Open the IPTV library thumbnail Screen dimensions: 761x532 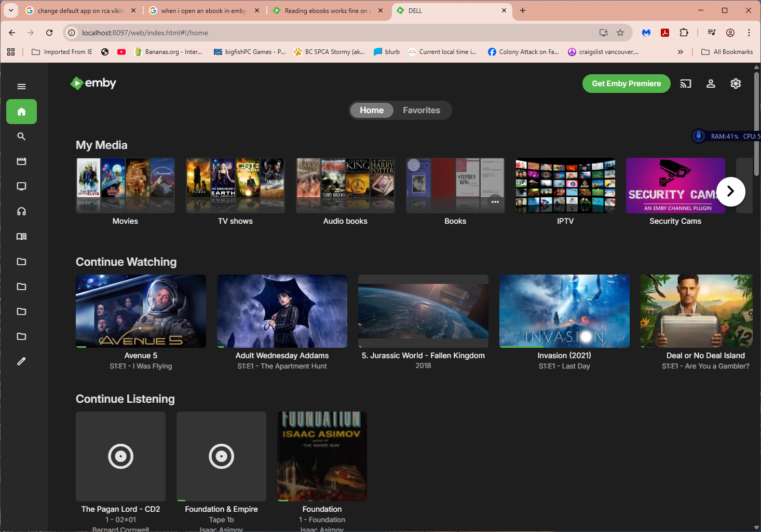[x=565, y=185]
